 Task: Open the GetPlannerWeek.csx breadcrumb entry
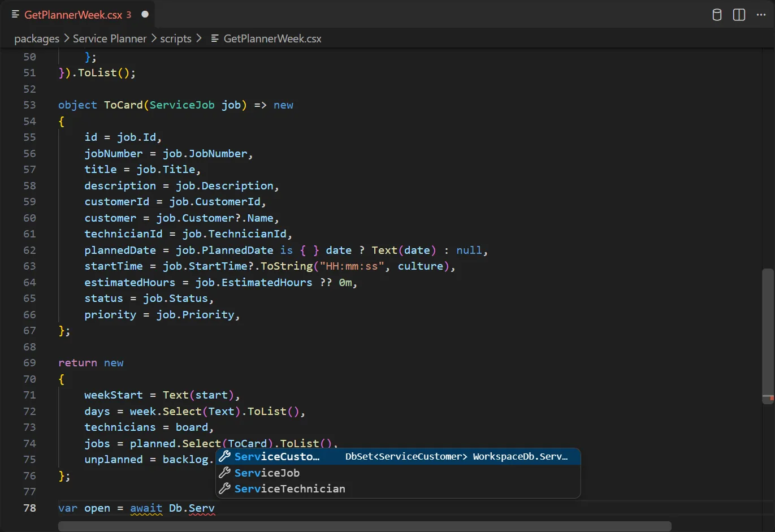pos(272,38)
